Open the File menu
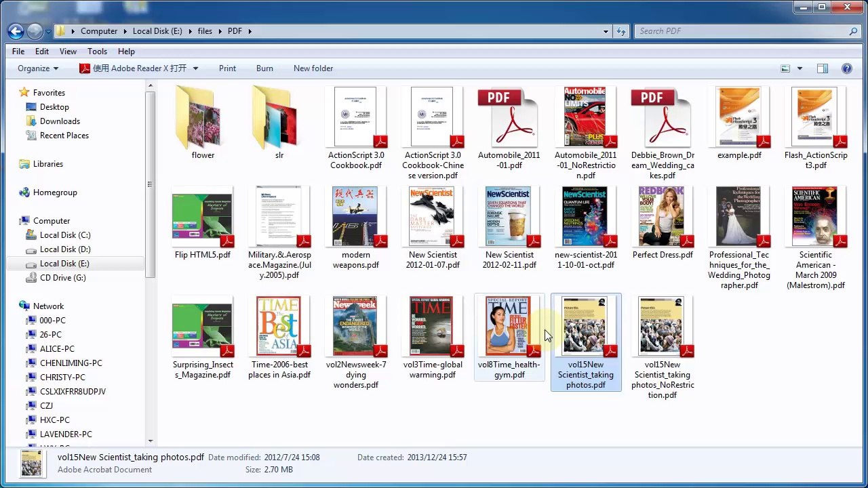868x488 pixels. coord(18,52)
